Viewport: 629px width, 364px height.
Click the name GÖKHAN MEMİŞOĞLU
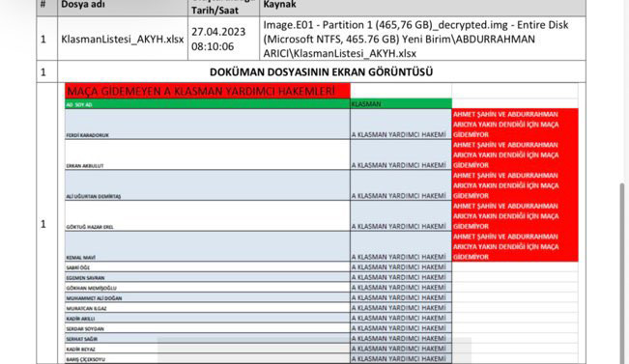(x=91, y=288)
